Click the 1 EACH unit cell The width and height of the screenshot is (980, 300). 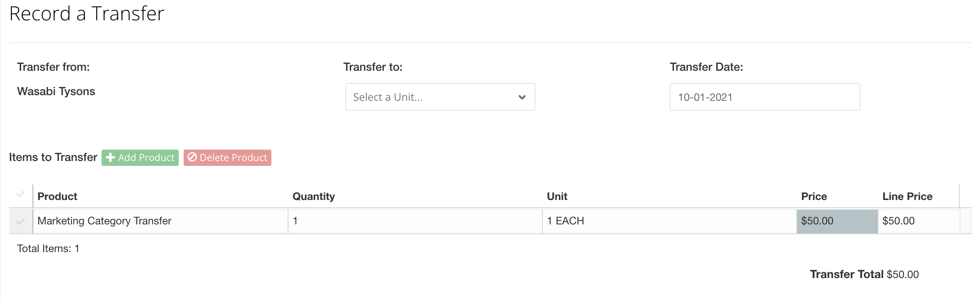670,221
